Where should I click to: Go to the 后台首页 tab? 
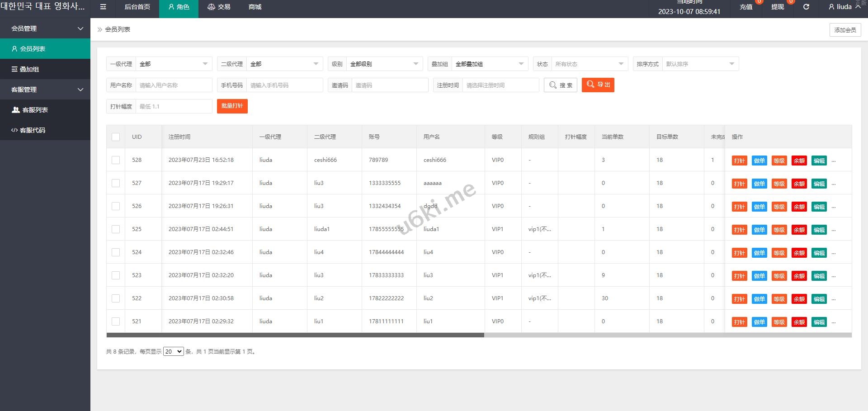pos(137,7)
